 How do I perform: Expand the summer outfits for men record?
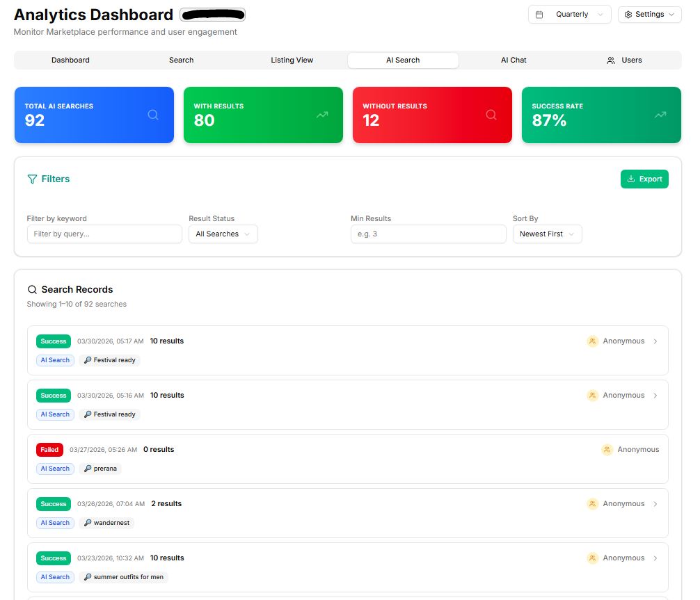[655, 558]
